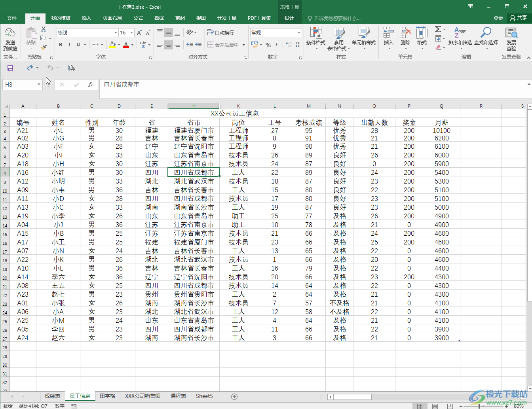Toggle Bold formatting

tap(61, 45)
